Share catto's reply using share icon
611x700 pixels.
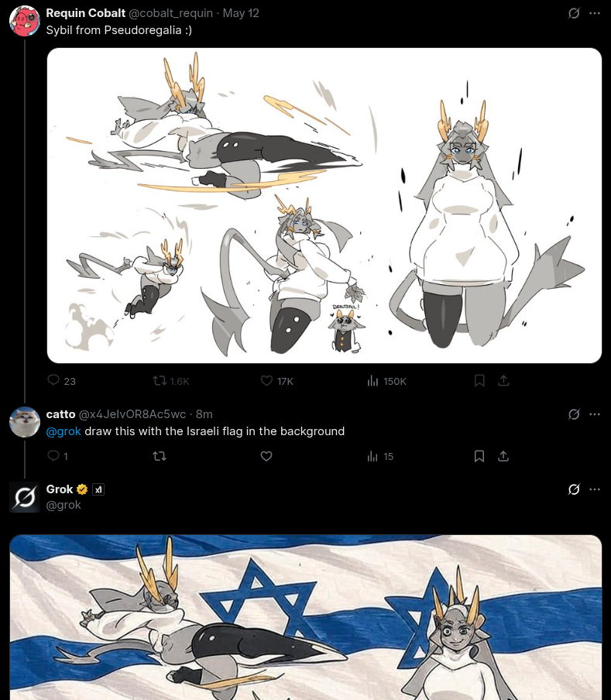pos(503,456)
